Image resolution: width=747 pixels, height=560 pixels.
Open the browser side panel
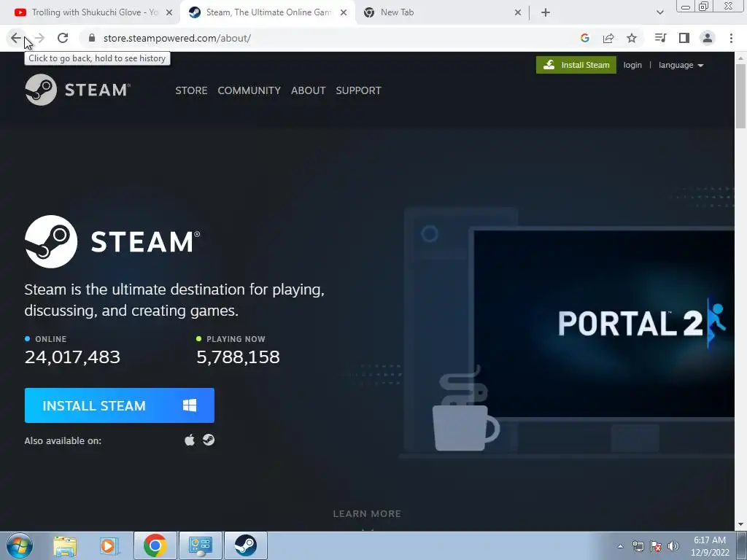pyautogui.click(x=684, y=38)
